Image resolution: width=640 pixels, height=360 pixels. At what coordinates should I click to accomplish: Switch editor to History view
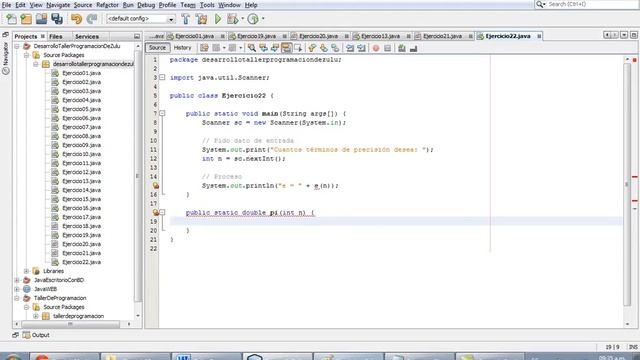tap(182, 48)
